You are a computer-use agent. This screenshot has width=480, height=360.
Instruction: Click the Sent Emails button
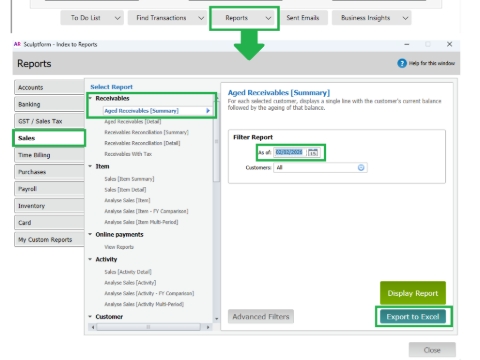click(303, 18)
